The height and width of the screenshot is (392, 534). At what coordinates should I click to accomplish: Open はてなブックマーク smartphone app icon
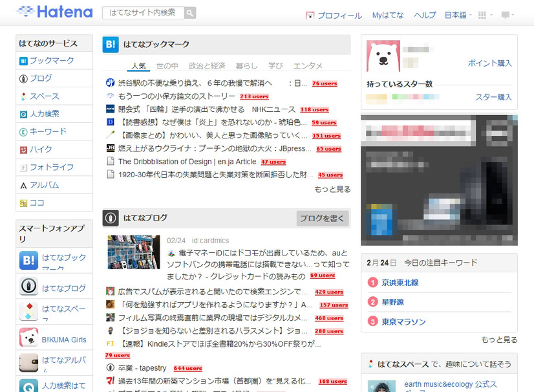(x=28, y=261)
